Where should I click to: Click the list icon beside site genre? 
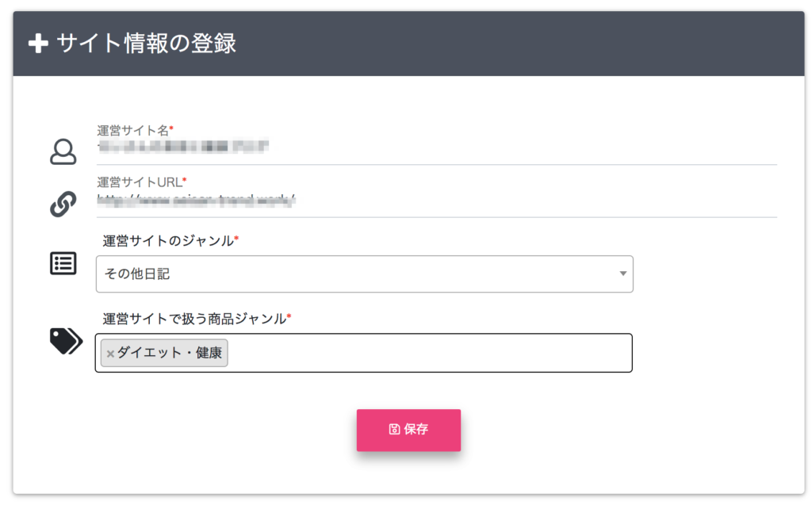[63, 263]
